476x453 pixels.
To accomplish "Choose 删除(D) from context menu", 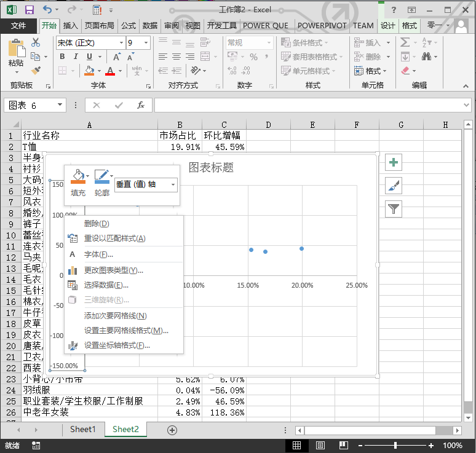I will point(124,224).
